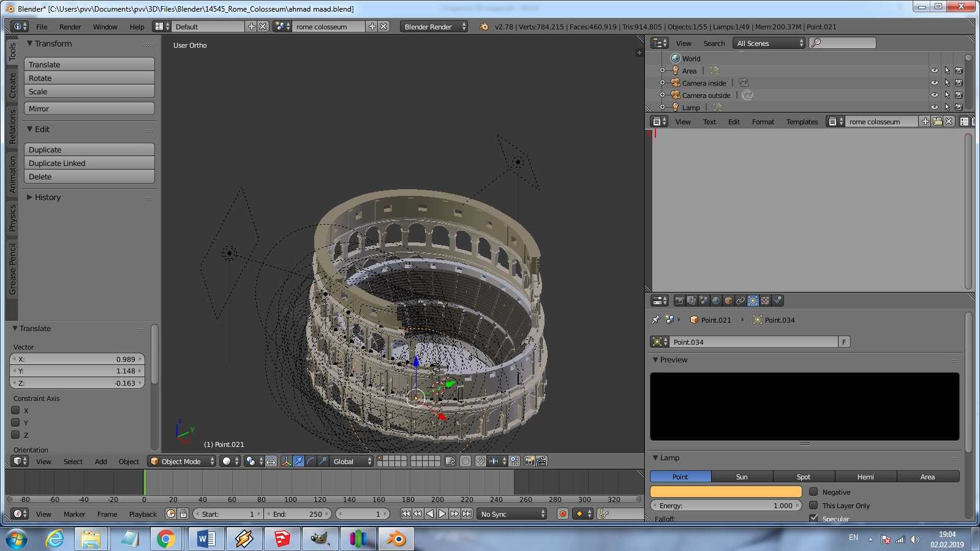Screen dimensions: 980x551
Task: Open the World properties tab icon
Action: [x=716, y=301]
